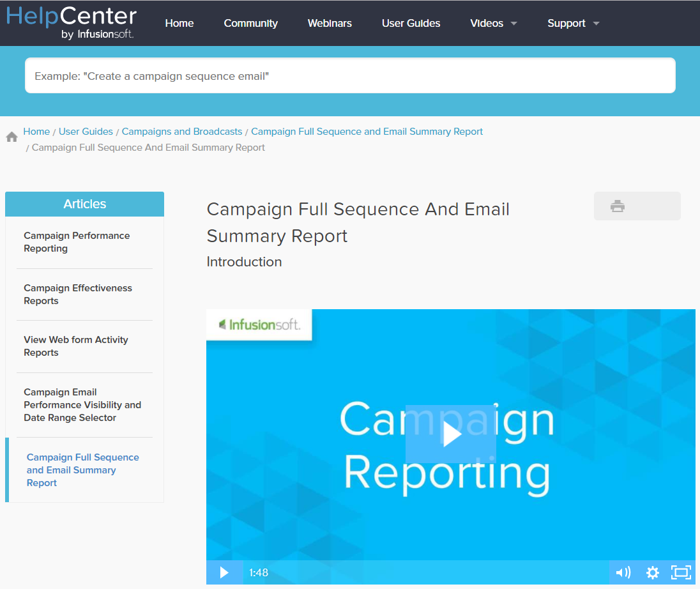Open the Home menu item
The height and width of the screenshot is (589, 700).
(179, 23)
